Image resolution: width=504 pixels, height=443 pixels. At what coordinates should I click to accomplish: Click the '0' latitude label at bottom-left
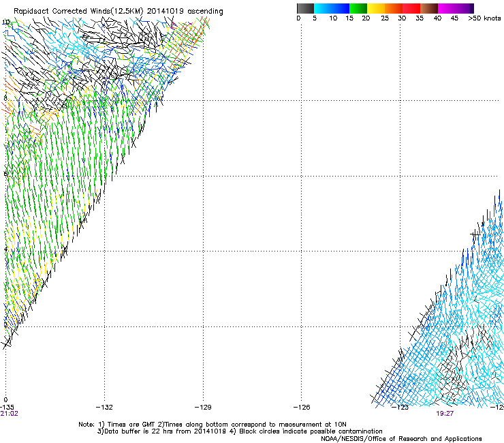pyautogui.click(x=5, y=400)
